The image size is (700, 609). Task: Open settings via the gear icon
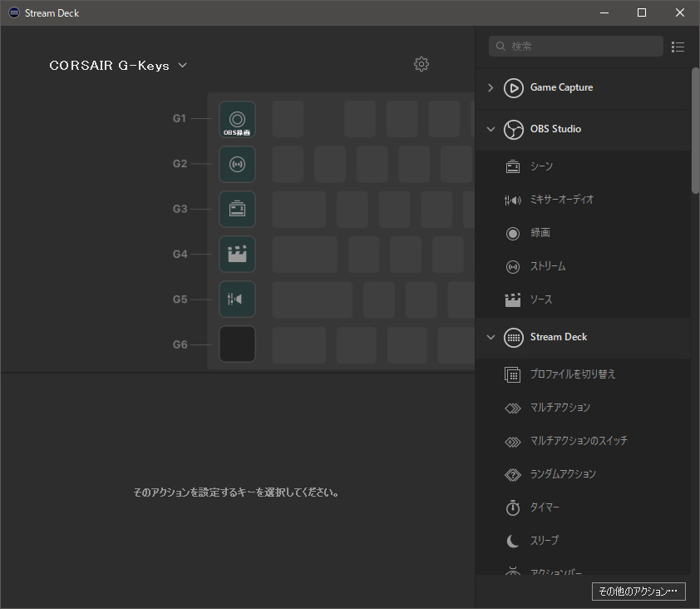click(x=421, y=64)
